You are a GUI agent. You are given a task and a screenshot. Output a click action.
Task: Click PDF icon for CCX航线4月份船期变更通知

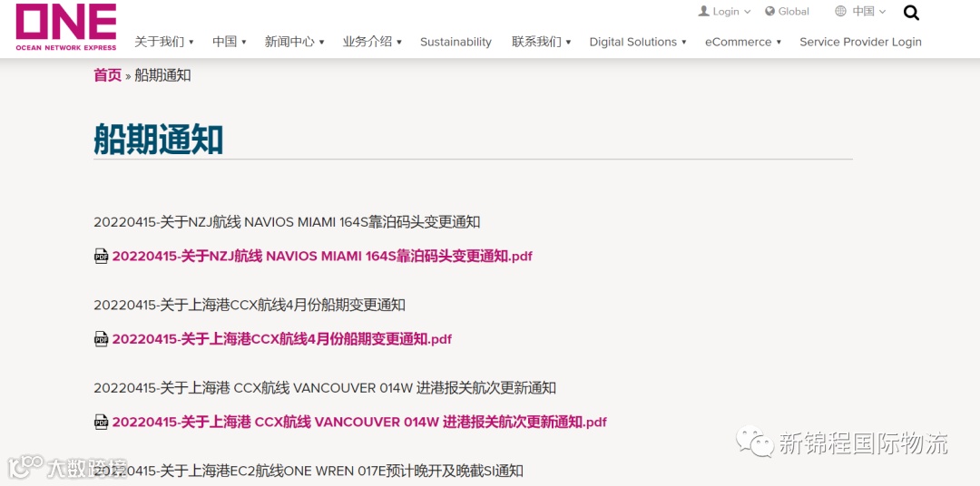click(x=101, y=338)
